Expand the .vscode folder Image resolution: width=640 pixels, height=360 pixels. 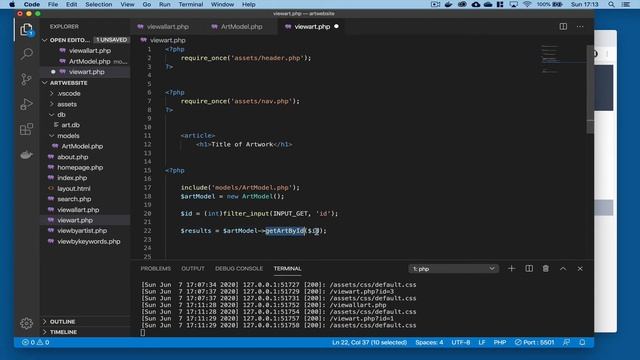[x=85, y=93]
